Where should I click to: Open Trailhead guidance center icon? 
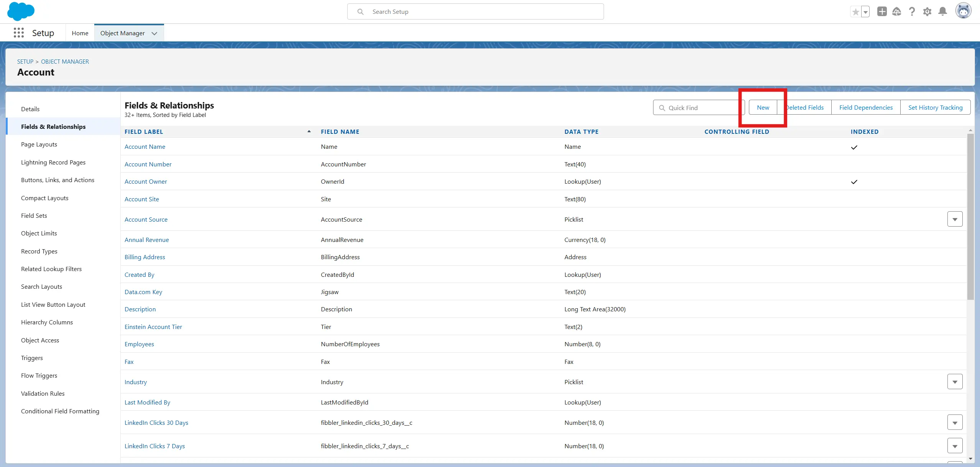896,12
